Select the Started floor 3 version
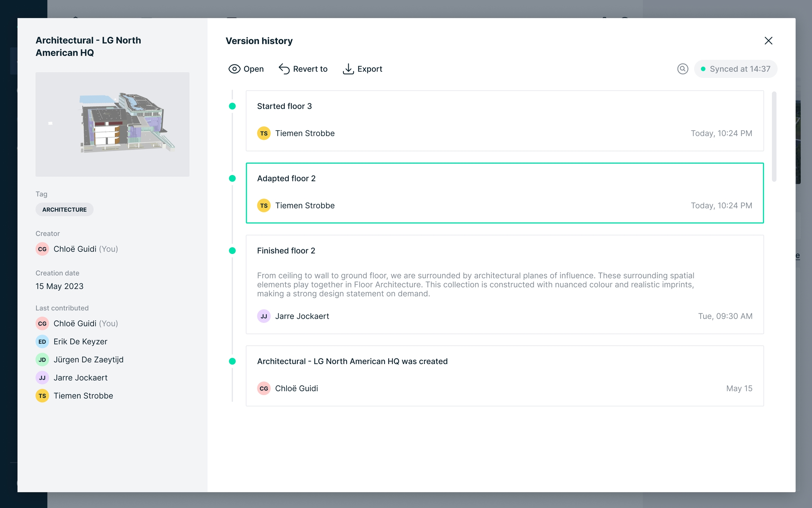812x508 pixels. tap(504, 120)
